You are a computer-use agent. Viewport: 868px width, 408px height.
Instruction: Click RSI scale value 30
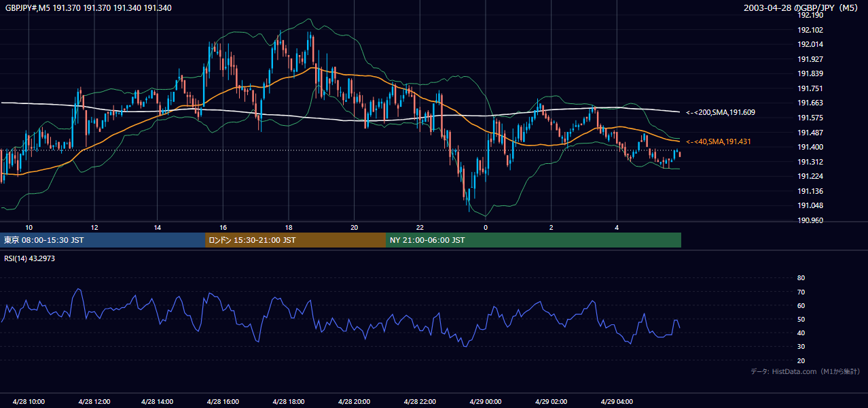point(801,347)
